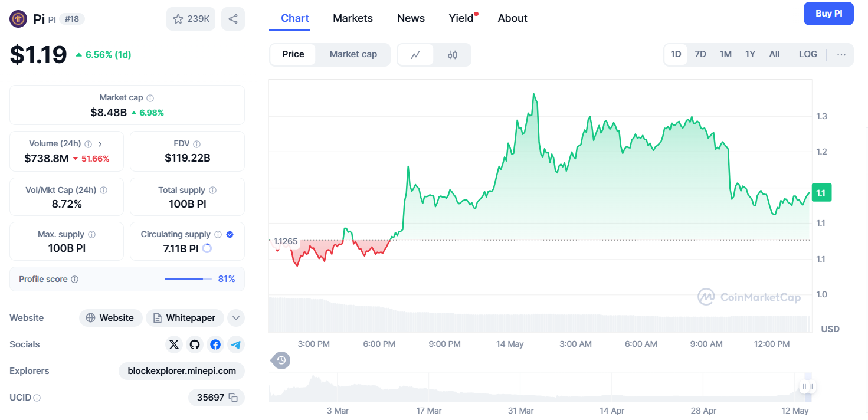Click the 14 May date axis label
The width and height of the screenshot is (868, 420).
click(510, 344)
